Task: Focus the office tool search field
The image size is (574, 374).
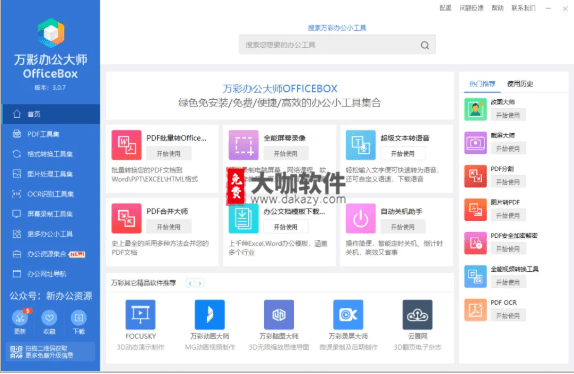Action: [337, 45]
